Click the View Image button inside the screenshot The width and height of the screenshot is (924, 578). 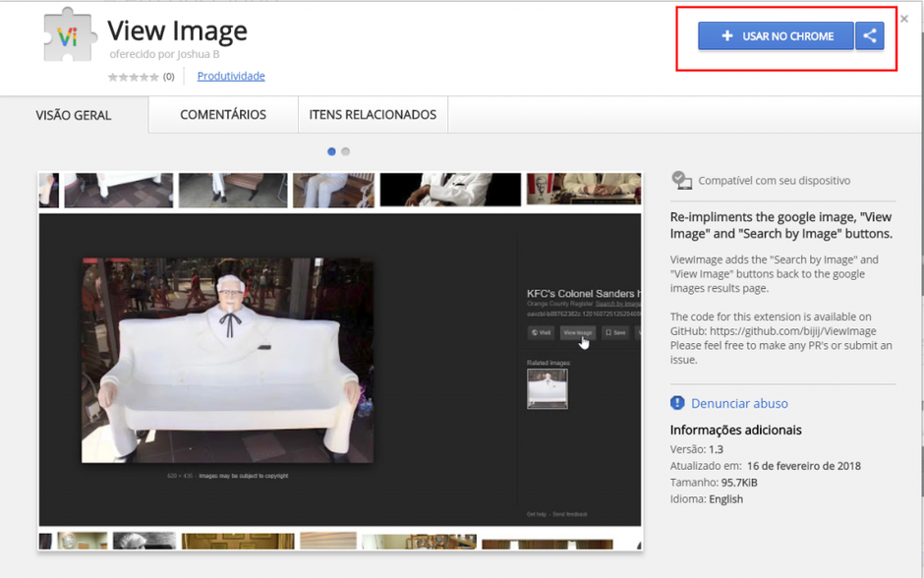coord(578,333)
